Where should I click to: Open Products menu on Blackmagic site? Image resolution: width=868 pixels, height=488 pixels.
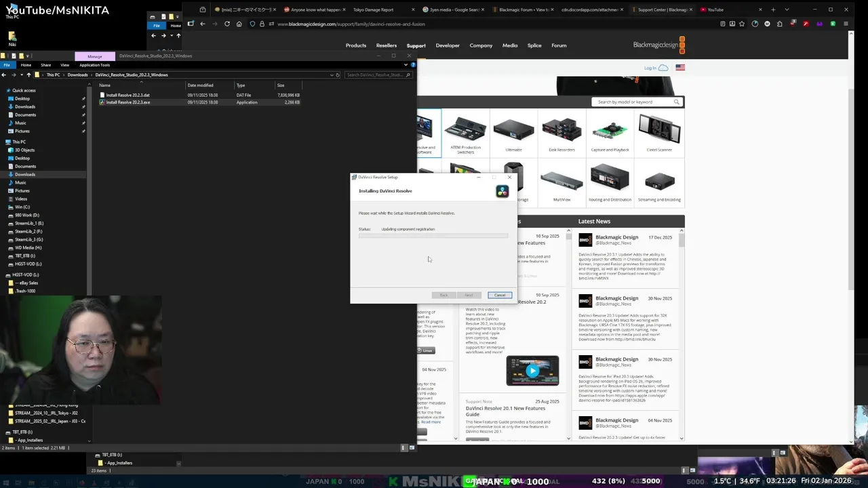[x=356, y=45]
